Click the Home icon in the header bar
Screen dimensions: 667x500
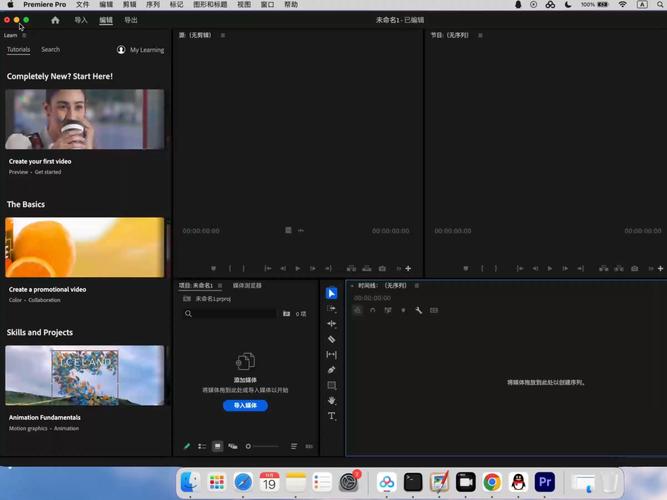(x=55, y=20)
